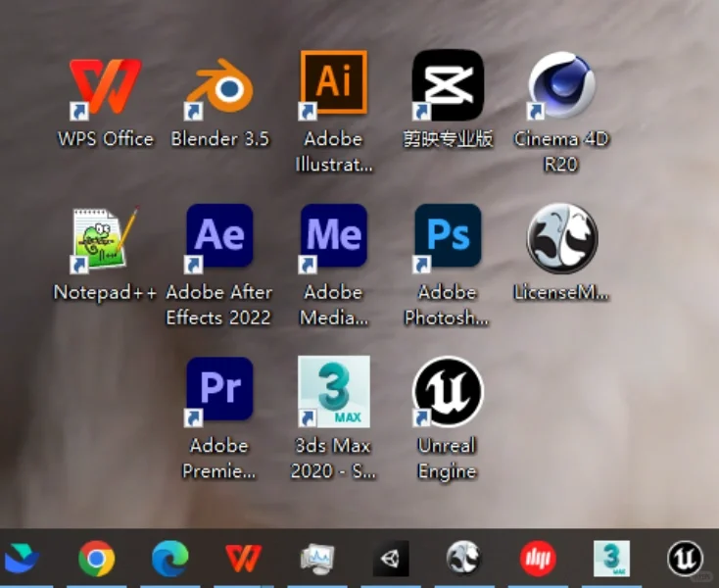This screenshot has height=588, width=719.
Task: Select the Unreal Engine desktop shortcut
Action: (x=448, y=392)
